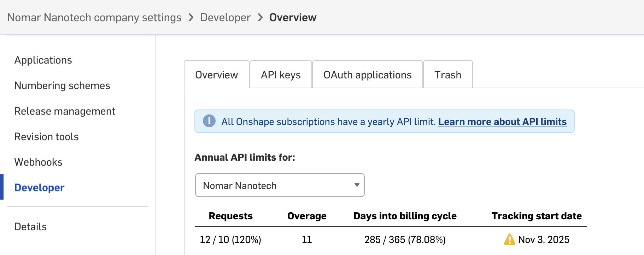Click the Overview breadcrumb title
The width and height of the screenshot is (644, 255).
(x=293, y=17)
